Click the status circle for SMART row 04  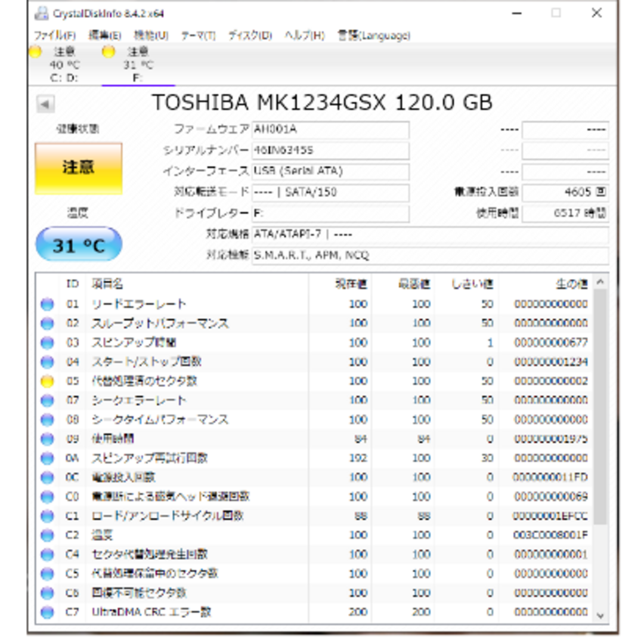click(47, 362)
